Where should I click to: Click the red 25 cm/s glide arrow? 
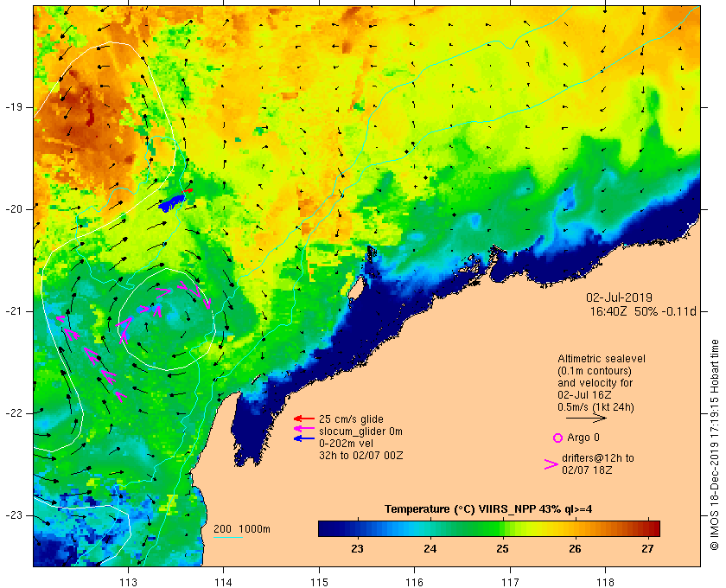pyautogui.click(x=304, y=419)
